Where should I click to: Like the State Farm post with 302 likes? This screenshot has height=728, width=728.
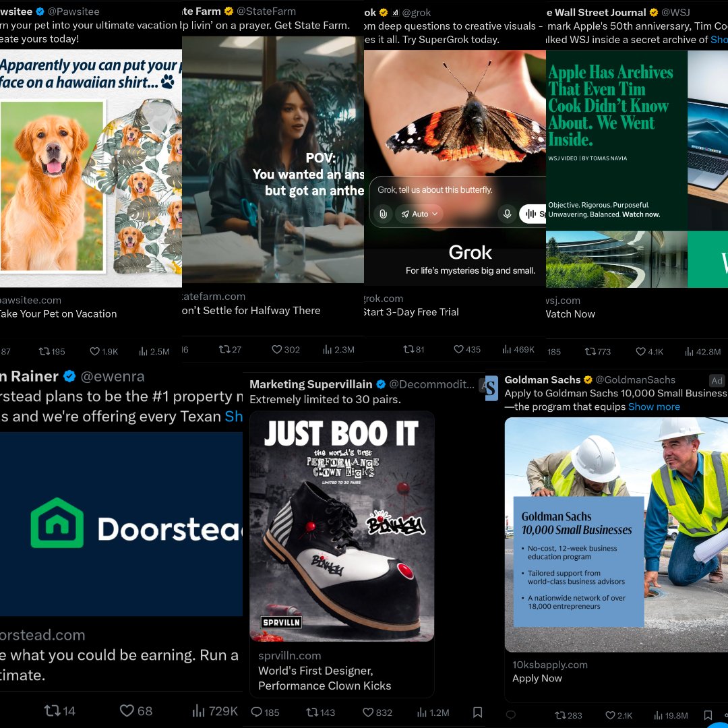(x=286, y=349)
